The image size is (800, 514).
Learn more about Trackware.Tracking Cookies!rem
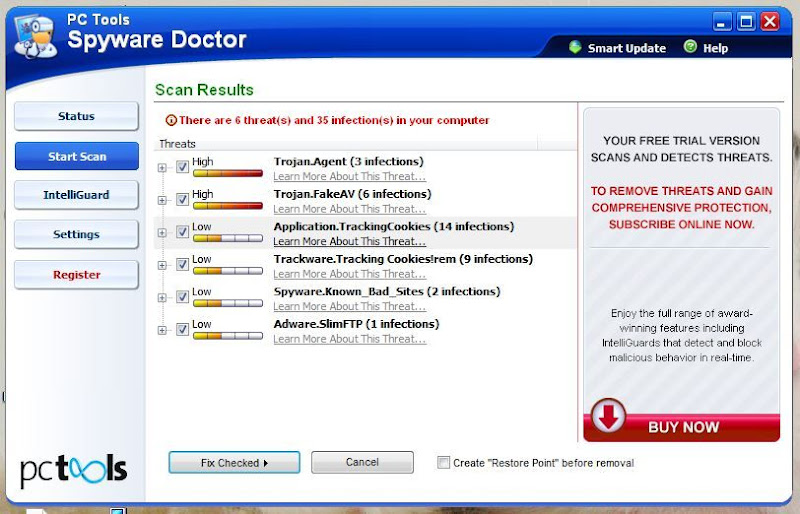(x=349, y=274)
